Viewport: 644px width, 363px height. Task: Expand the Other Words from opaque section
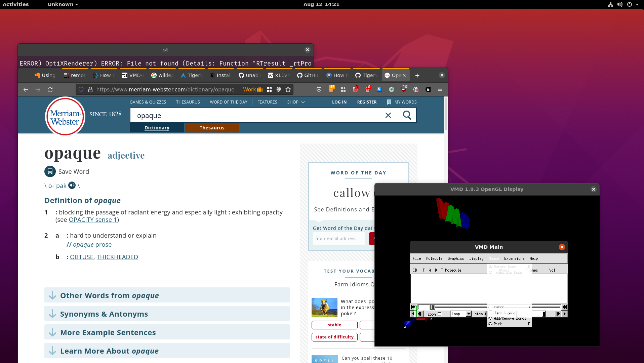109,295
